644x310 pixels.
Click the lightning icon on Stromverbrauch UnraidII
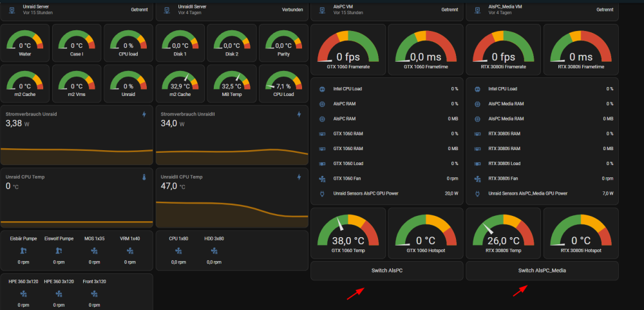[299, 114]
